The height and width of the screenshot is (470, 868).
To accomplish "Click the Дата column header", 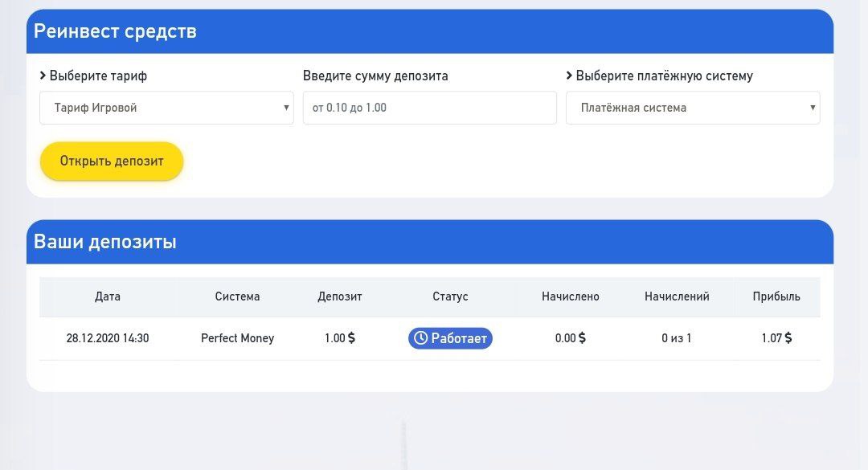I will tap(108, 296).
